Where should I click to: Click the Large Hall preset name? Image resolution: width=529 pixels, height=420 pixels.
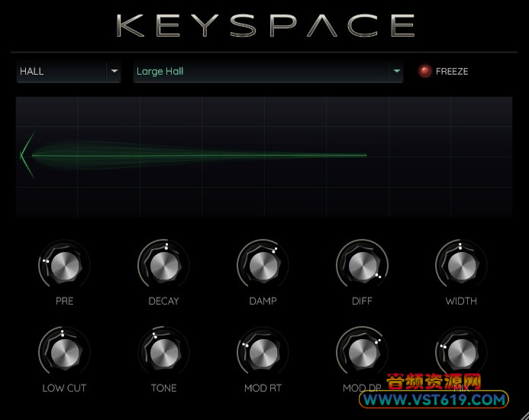[x=160, y=71]
